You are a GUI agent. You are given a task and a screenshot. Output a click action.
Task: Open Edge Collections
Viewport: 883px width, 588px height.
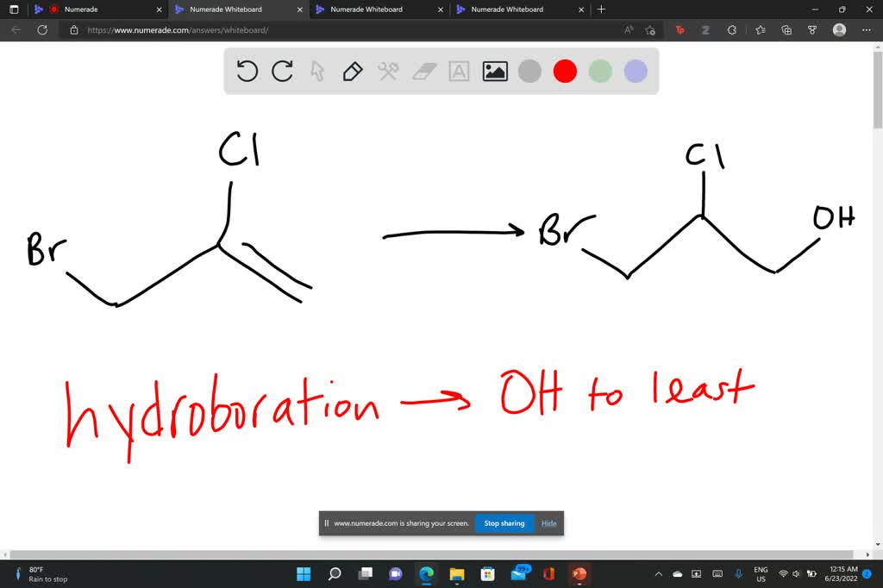pyautogui.click(x=786, y=29)
